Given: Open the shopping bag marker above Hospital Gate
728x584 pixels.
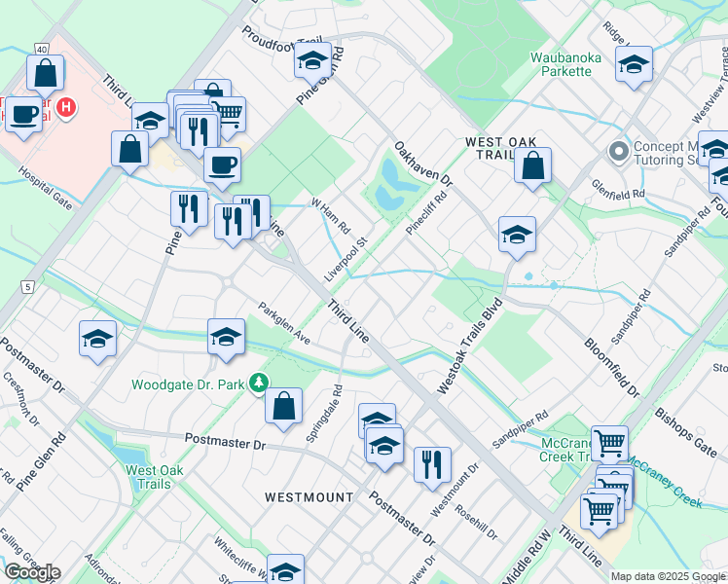Looking at the screenshot, I should 129,152.
